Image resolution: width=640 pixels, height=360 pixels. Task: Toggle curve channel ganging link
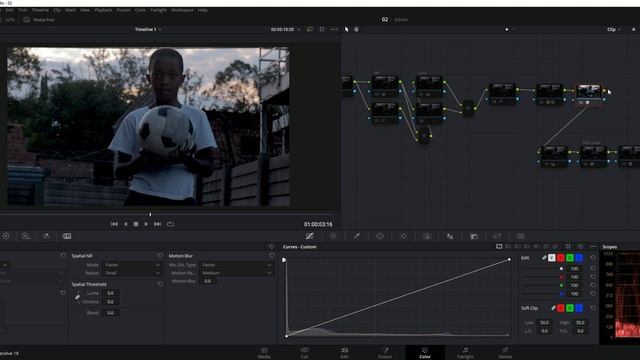click(x=544, y=258)
